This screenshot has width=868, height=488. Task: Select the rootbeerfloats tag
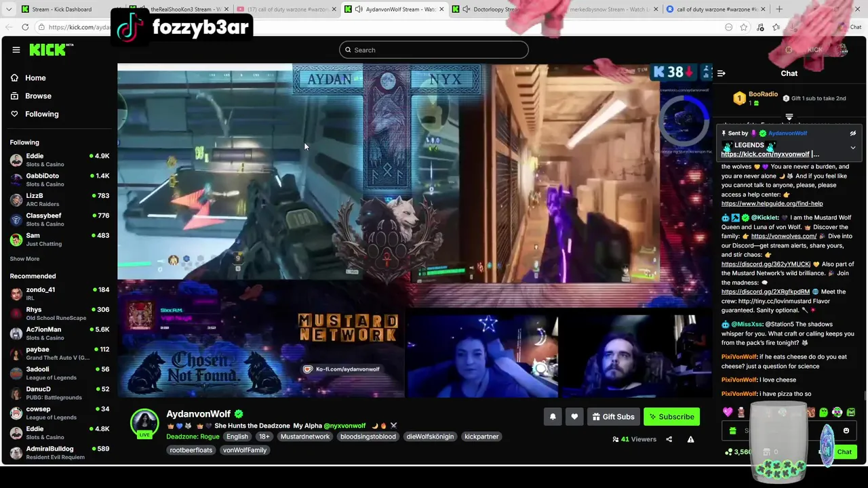(x=191, y=450)
